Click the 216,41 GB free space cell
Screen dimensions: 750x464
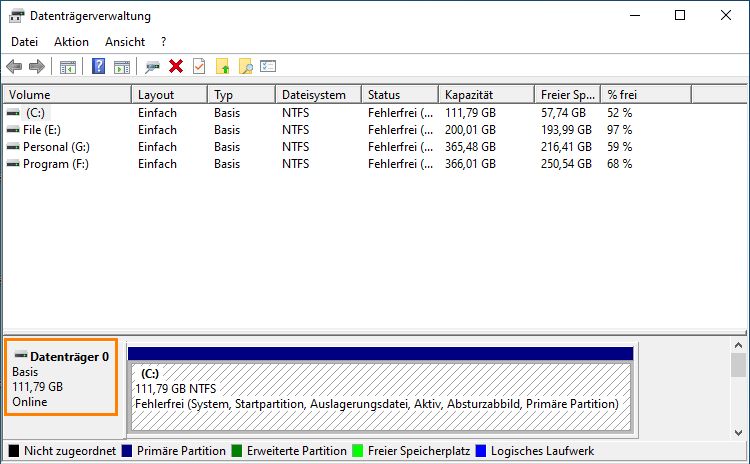(566, 147)
